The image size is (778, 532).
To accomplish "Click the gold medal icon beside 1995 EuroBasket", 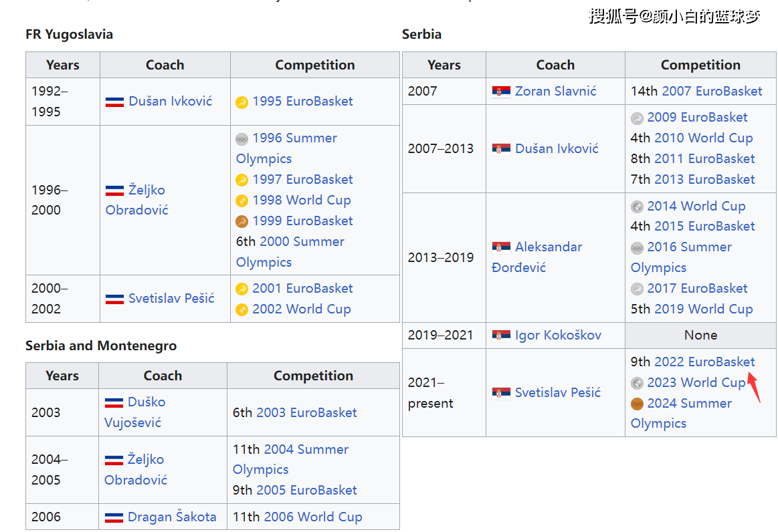I will (x=241, y=102).
